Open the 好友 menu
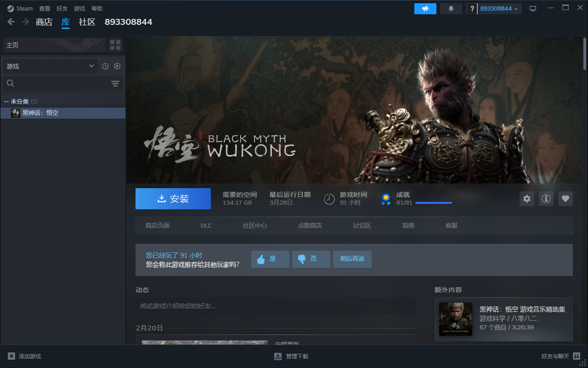The height and width of the screenshot is (368, 588). coord(62,9)
